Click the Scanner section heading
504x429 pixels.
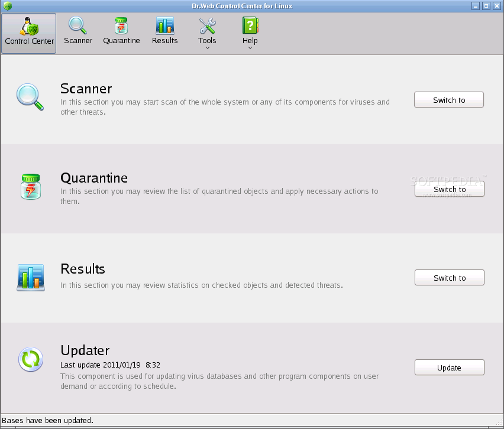pos(86,89)
